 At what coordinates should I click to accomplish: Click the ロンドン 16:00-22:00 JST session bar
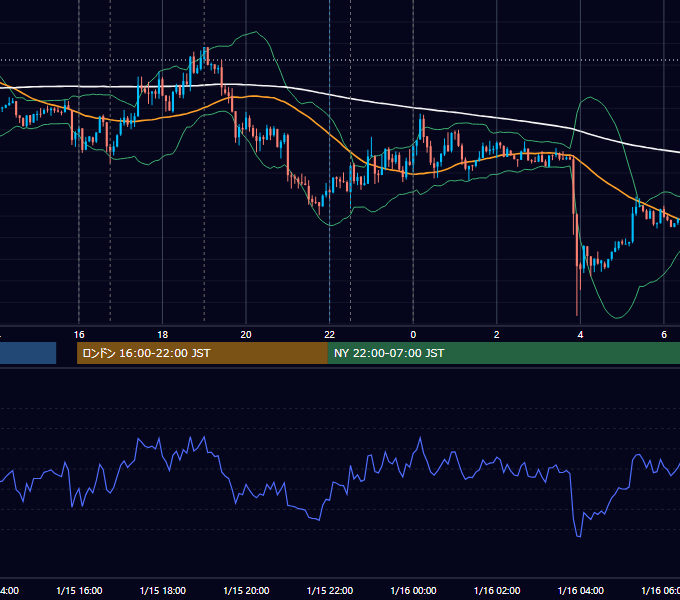click(202, 353)
